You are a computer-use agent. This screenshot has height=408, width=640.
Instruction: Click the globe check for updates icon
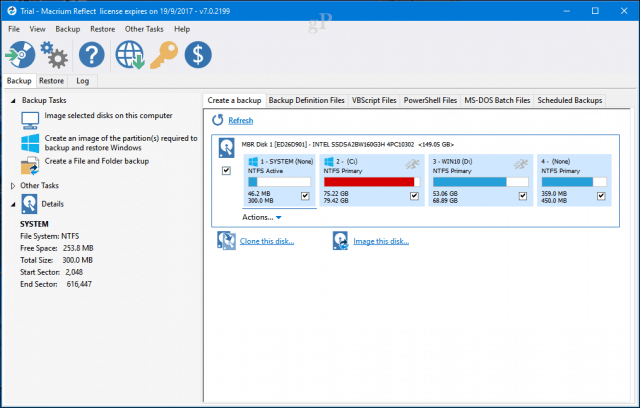[130, 54]
